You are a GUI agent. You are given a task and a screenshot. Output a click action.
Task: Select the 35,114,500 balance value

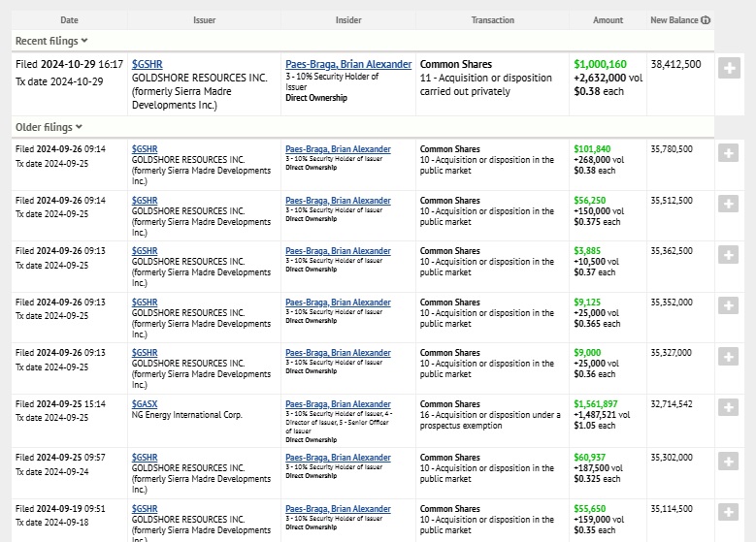(x=672, y=509)
